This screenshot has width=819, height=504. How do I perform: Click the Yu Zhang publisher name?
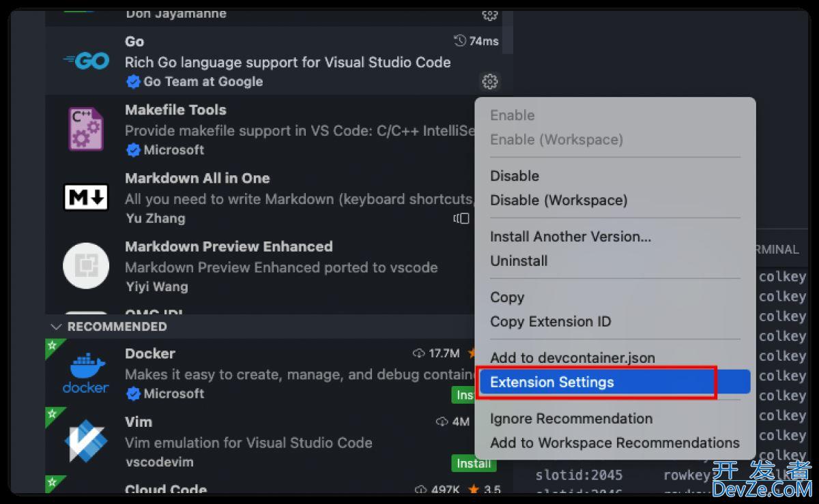(155, 219)
